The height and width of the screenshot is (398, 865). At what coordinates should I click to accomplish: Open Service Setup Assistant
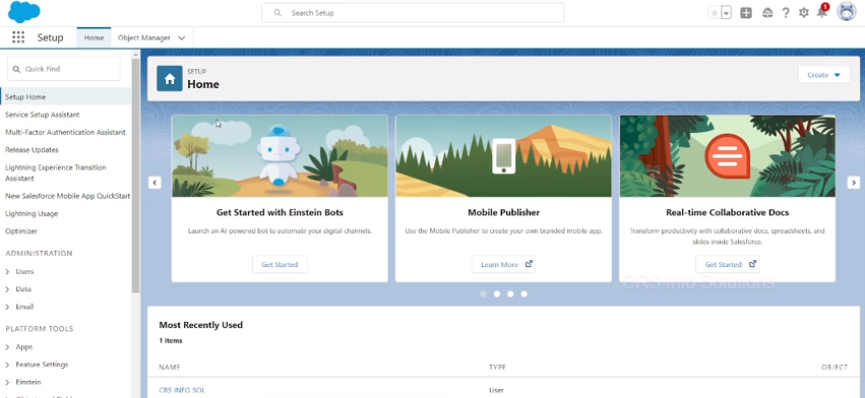(x=42, y=114)
